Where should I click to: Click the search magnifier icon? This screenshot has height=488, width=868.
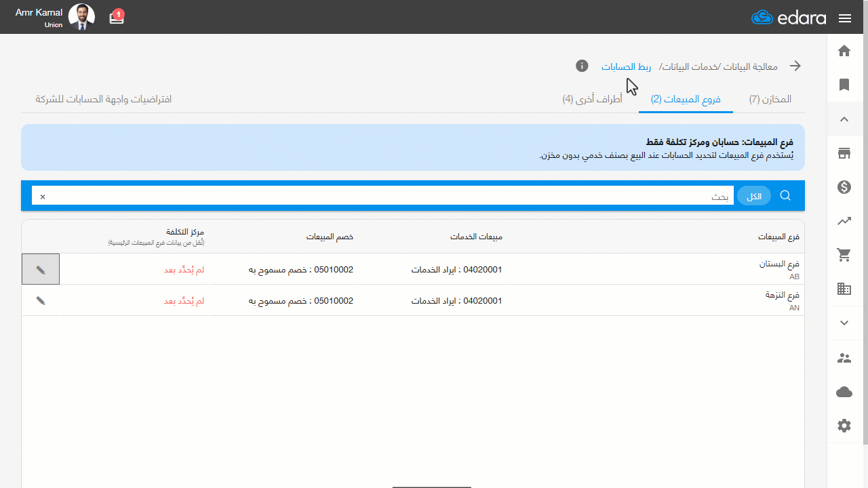[785, 195]
